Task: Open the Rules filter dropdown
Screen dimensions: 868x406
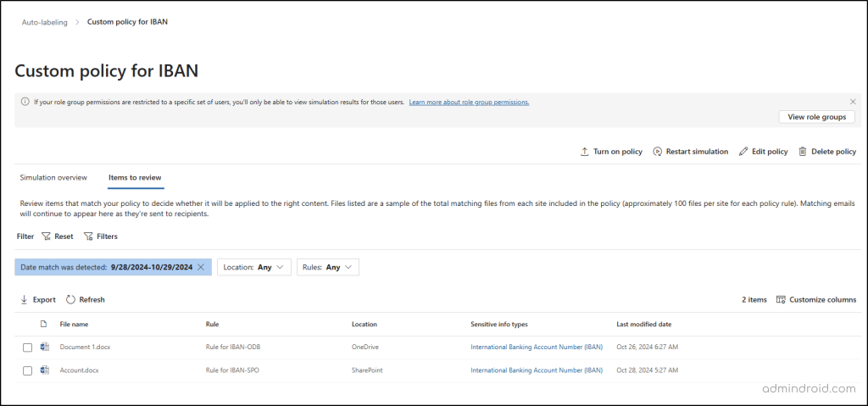Action: (x=327, y=267)
